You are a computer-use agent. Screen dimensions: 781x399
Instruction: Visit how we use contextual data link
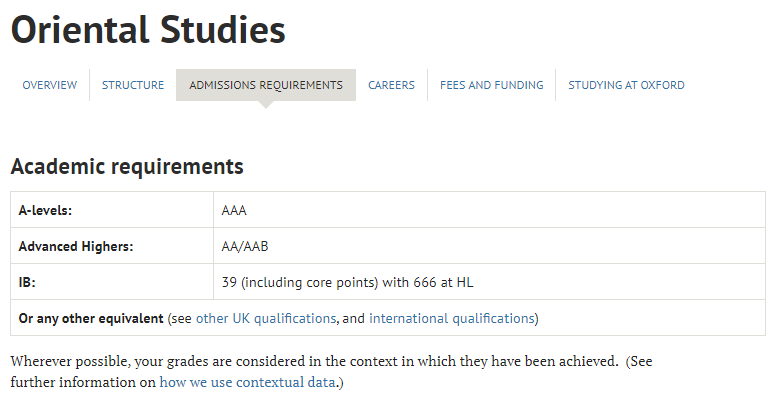[247, 382]
